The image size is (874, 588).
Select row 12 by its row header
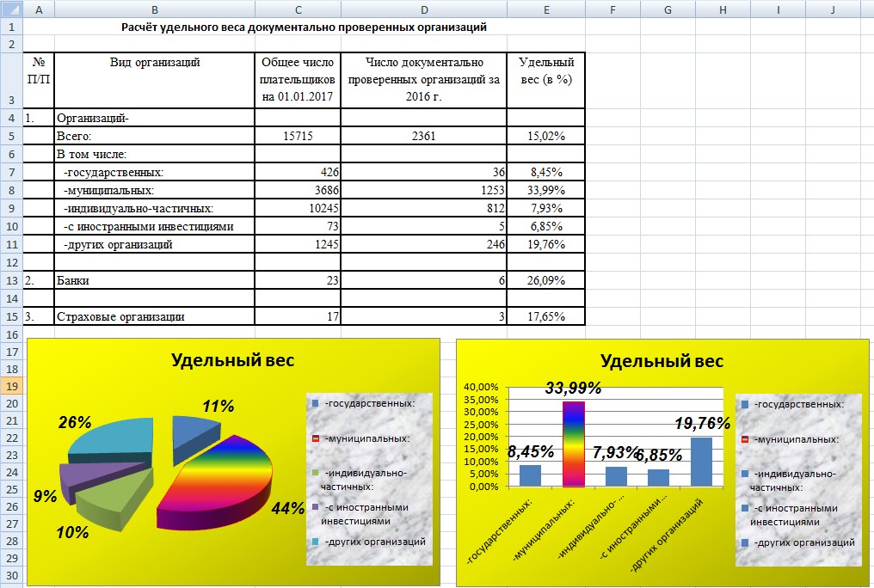pos(11,262)
